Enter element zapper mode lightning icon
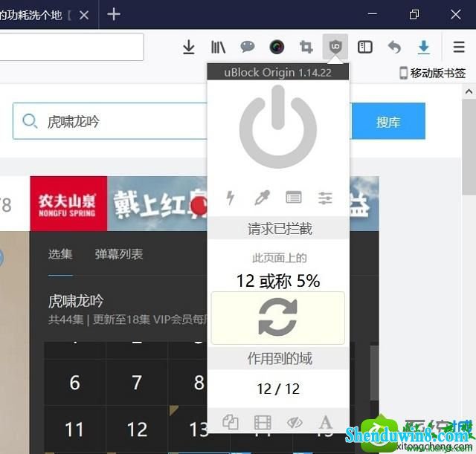Screen dimensions: 476x454 (x=231, y=198)
